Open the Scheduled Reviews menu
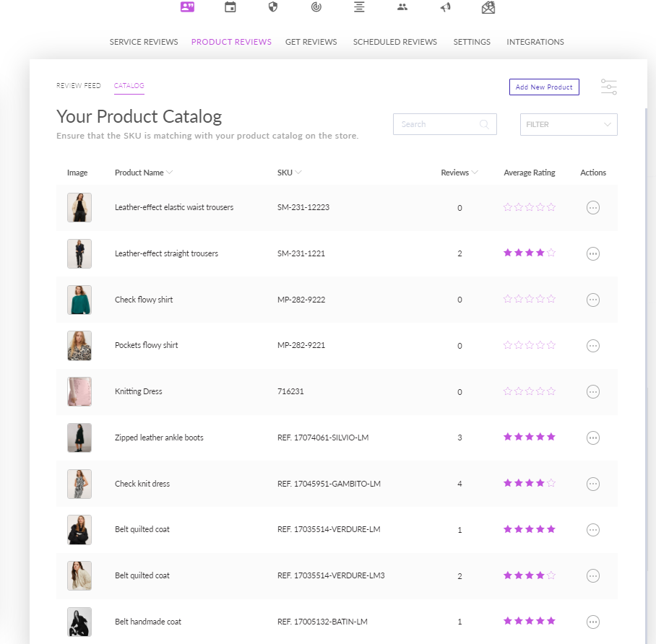Screen dimensions: 656x644 (x=394, y=42)
